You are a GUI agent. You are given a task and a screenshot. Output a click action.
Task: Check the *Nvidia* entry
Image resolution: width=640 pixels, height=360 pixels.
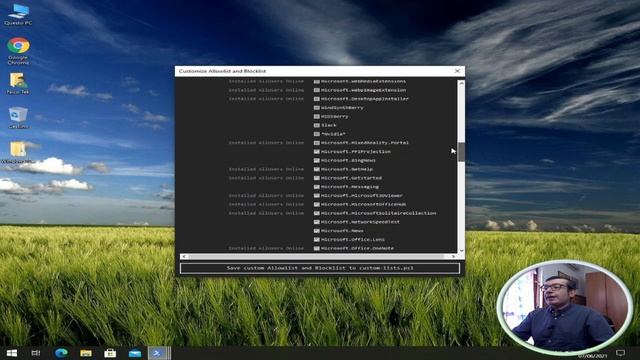point(316,134)
